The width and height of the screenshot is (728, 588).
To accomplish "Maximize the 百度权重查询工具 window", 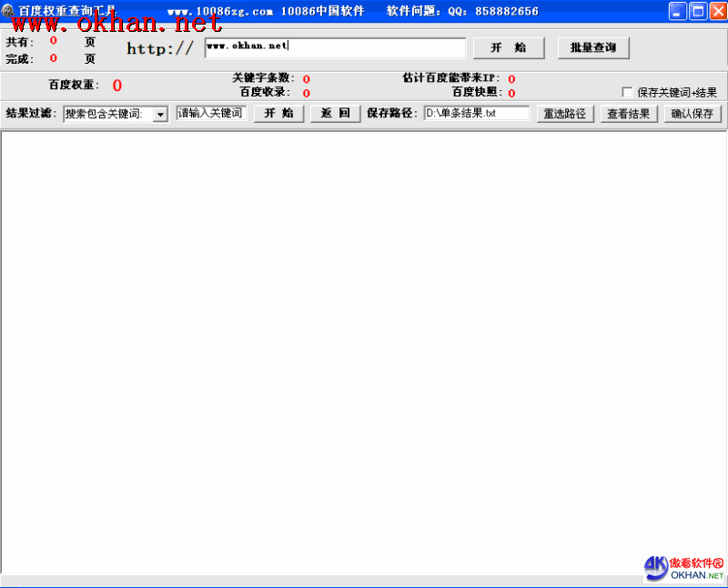I will point(698,11).
